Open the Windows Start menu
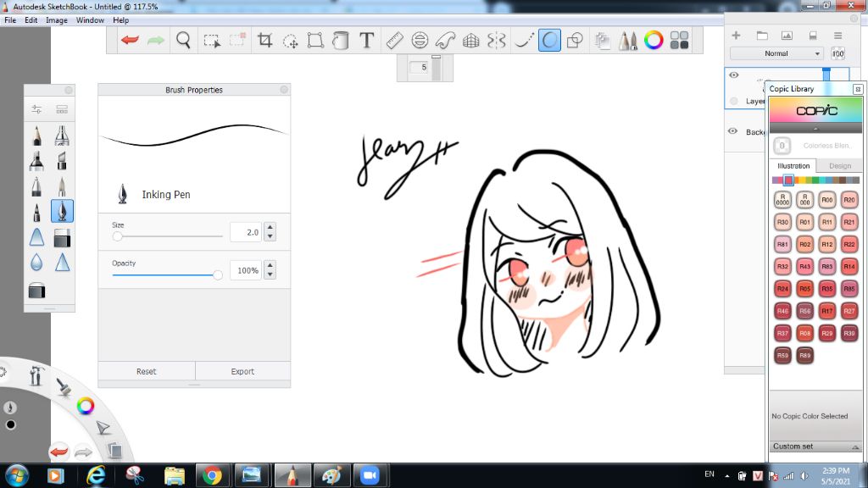 pyautogui.click(x=17, y=475)
